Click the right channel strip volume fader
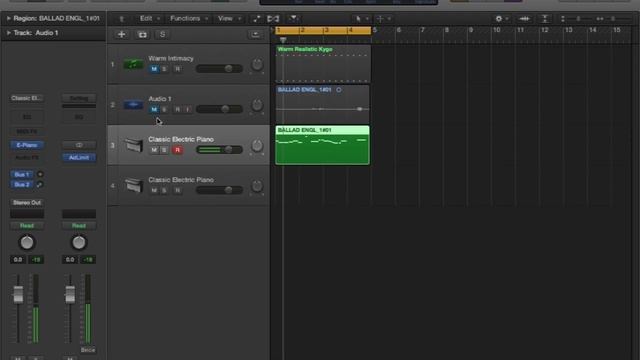 click(70, 294)
